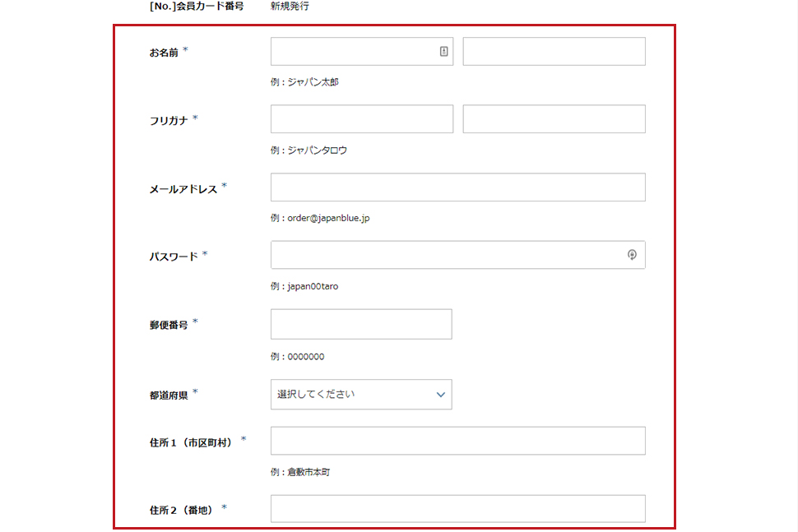Select the メールアドレス input field
Screen dimensions: 798x532
click(x=458, y=187)
